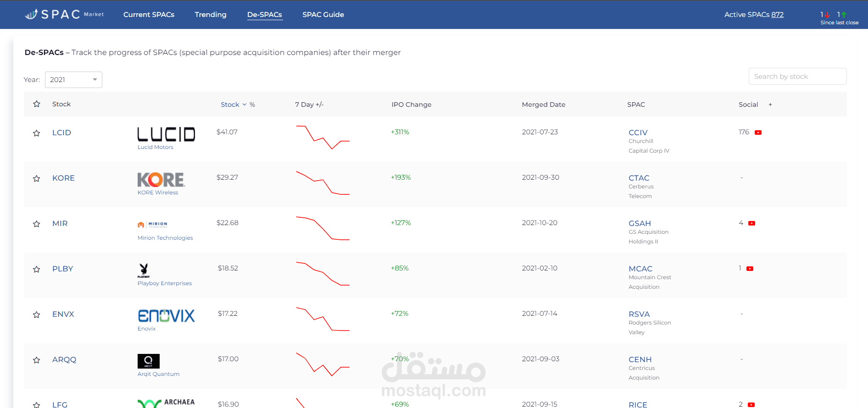Click the KORE Wireless logo
The width and height of the screenshot is (868, 408).
161,180
